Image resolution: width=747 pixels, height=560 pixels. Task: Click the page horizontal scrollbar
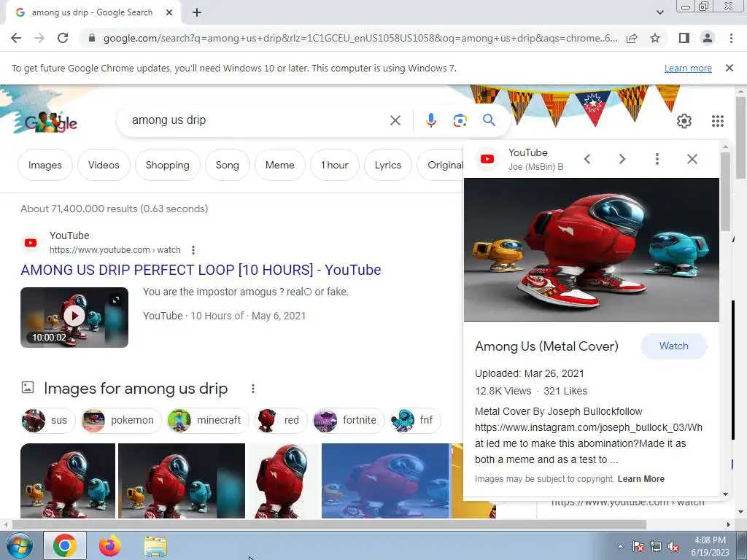(x=329, y=525)
